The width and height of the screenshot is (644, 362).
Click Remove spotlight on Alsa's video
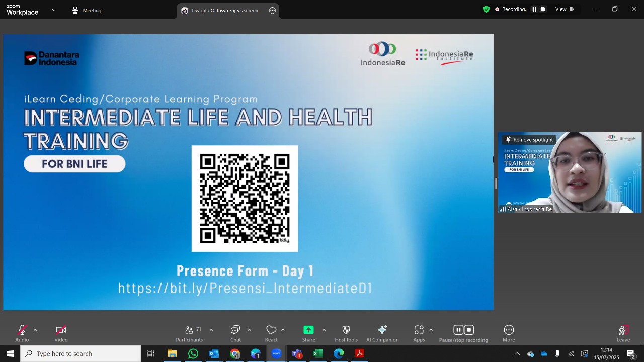[x=529, y=140]
